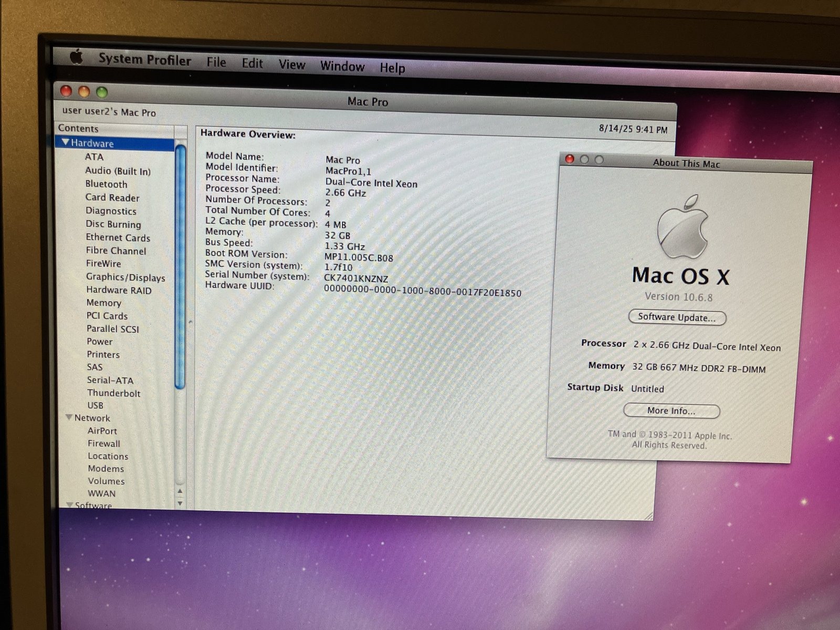Image resolution: width=840 pixels, height=630 pixels.
Task: Click the date 8/14/25 9:41 PM
Action: pyautogui.click(x=633, y=129)
